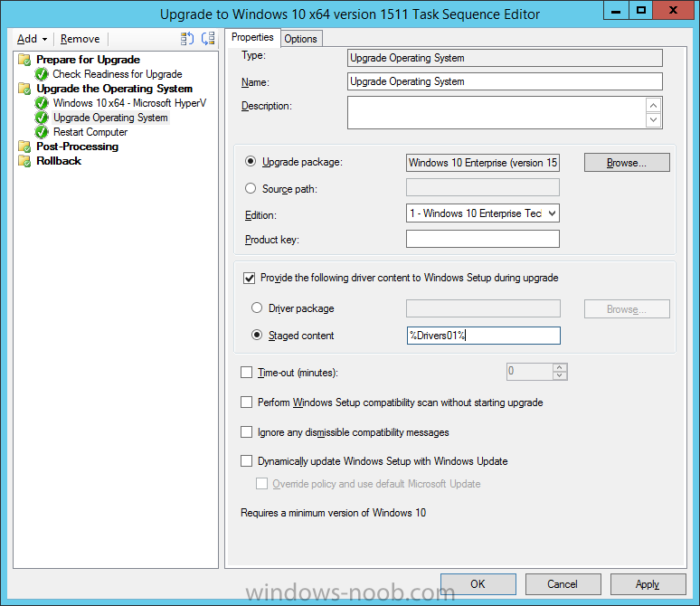Click the Upgrade Operating System step checkmark icon
700x606 pixels.
click(42, 118)
